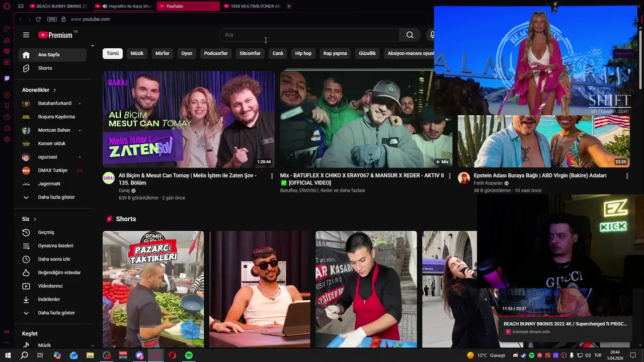Open Pazarcı Taktikleri short
The height and width of the screenshot is (362, 644).
(153, 289)
